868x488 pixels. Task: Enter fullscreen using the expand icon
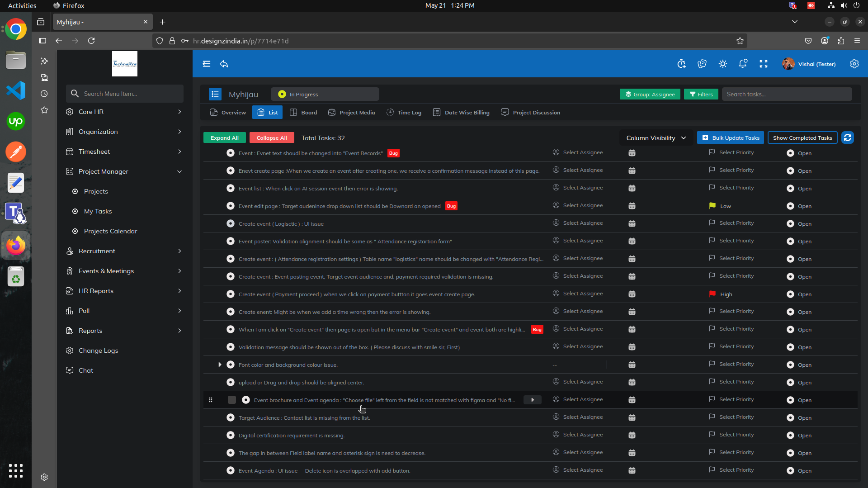coord(764,64)
